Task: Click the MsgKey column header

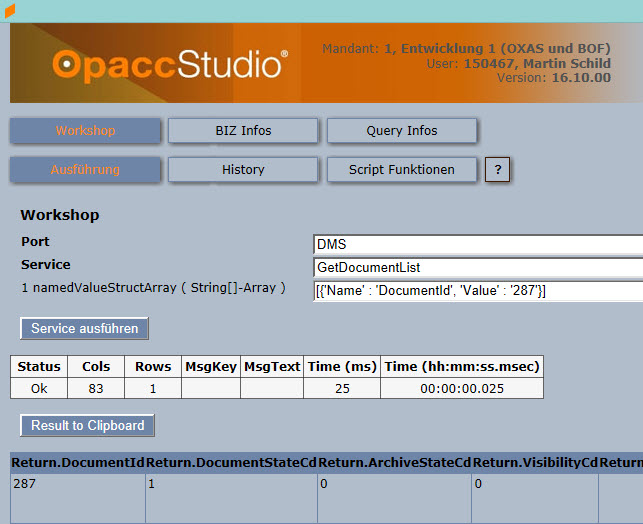Action: click(211, 366)
